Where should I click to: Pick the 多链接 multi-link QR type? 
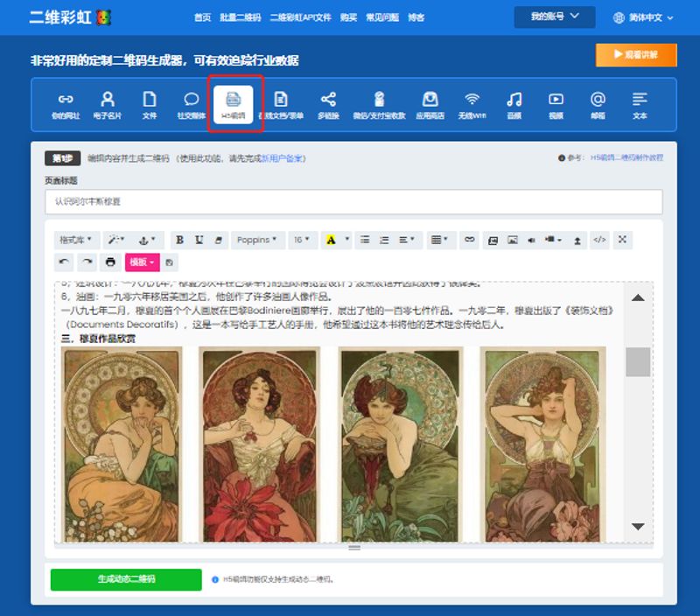coord(328,104)
